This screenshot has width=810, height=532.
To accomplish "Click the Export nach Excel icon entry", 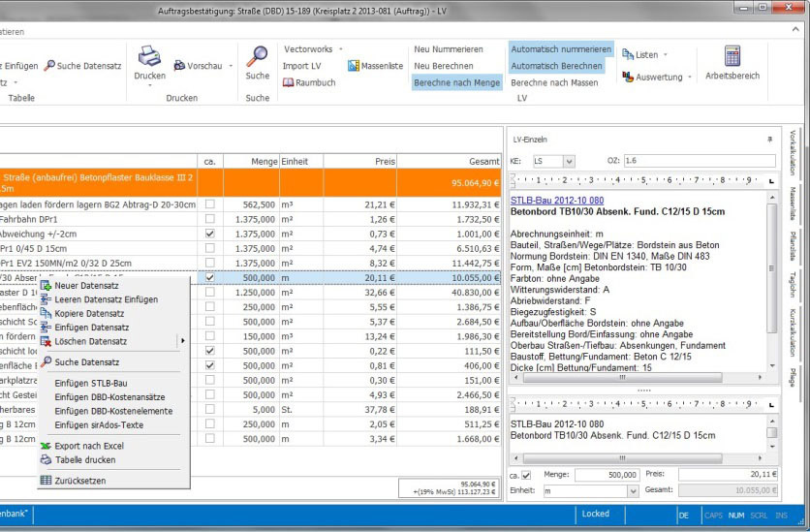I will pos(46,446).
